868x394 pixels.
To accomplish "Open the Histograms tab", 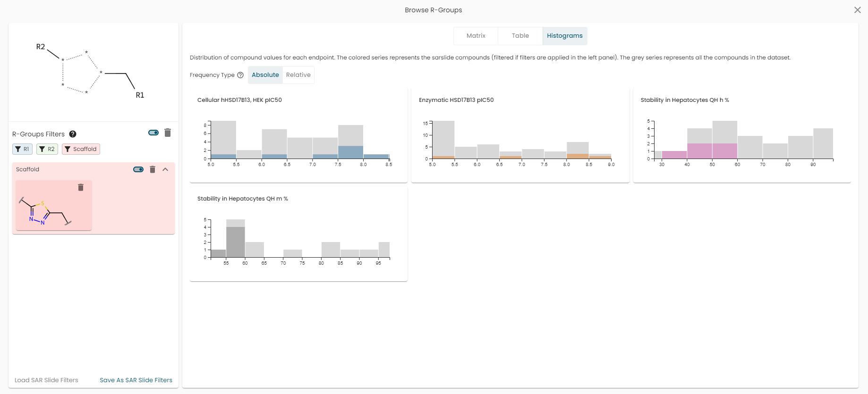I will pos(565,36).
